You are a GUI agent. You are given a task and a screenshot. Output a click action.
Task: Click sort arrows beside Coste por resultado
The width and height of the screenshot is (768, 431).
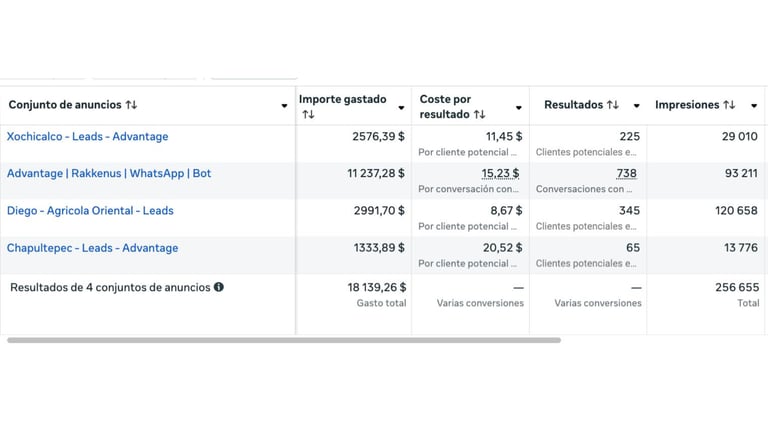pos(480,115)
